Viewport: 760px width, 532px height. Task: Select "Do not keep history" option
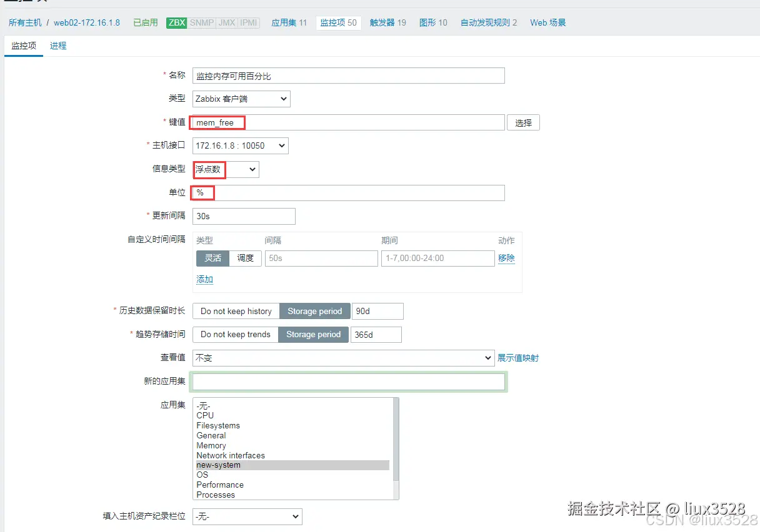(x=236, y=311)
